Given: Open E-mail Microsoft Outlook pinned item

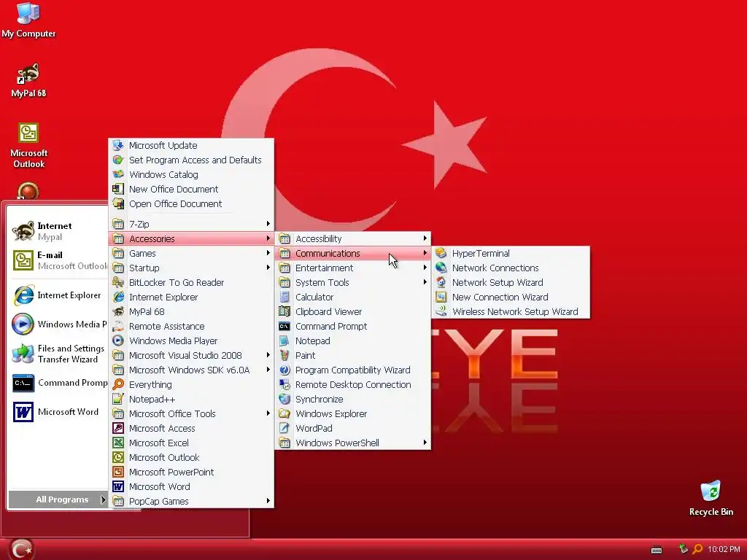Looking at the screenshot, I should tap(58, 260).
